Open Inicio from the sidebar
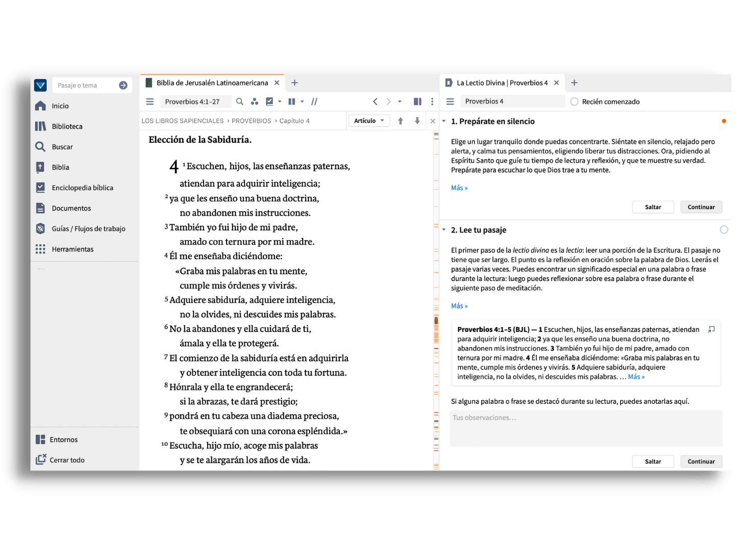Screen dimensions: 746x560 [60, 106]
